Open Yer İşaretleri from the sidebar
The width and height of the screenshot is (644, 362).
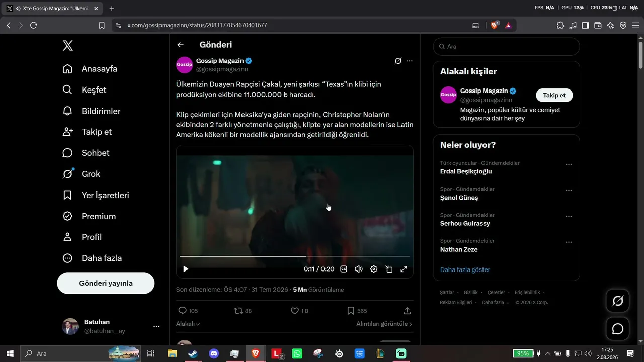tap(96, 195)
